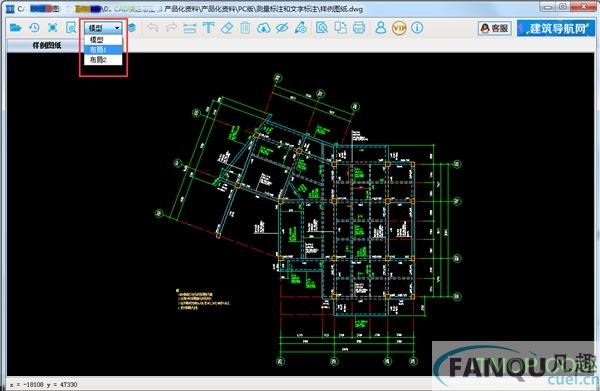The image size is (600, 391).
Task: Click the trash delete icon
Action: (245, 28)
